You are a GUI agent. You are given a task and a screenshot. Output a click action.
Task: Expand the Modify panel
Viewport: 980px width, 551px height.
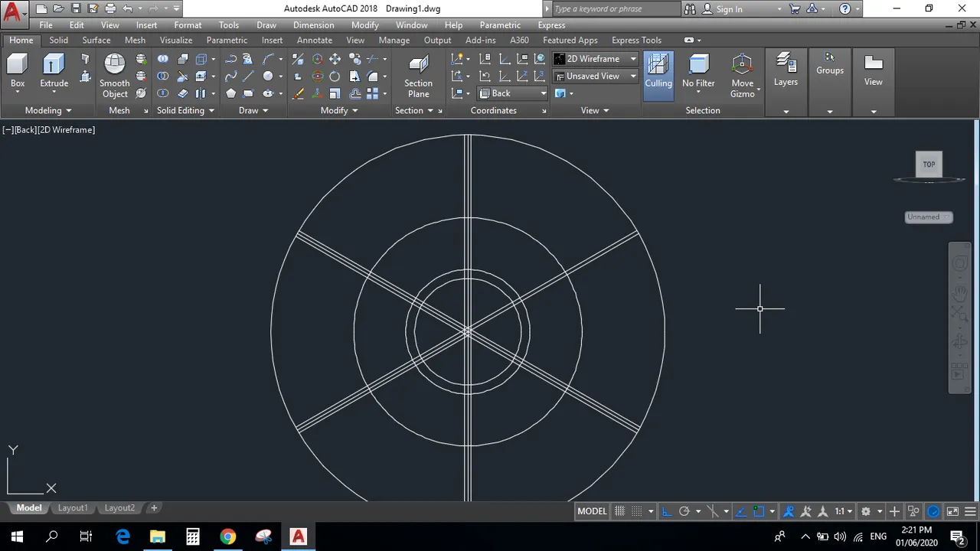[x=339, y=110]
